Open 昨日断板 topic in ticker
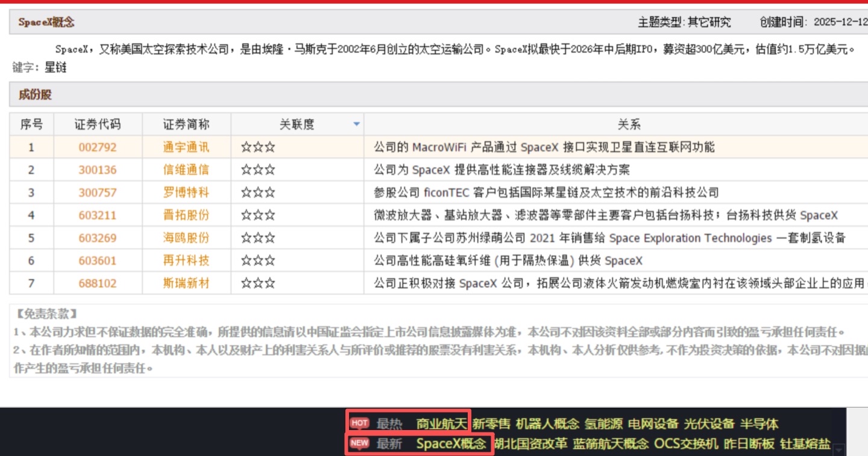 pyautogui.click(x=749, y=444)
